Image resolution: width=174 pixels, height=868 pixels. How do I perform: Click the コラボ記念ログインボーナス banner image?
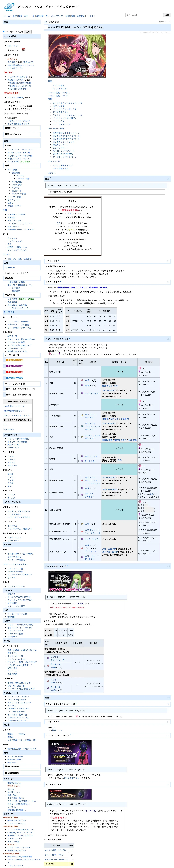[x=70, y=752]
